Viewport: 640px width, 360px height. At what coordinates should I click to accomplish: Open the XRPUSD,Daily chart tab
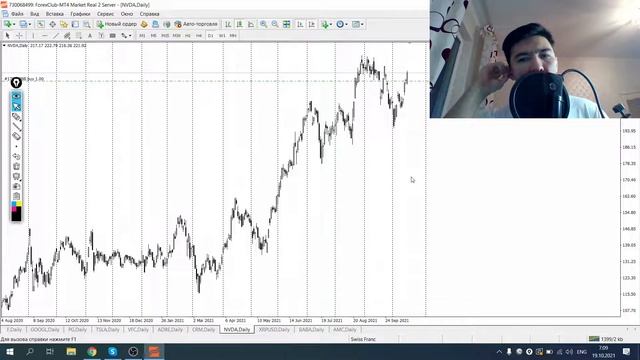tap(274, 329)
